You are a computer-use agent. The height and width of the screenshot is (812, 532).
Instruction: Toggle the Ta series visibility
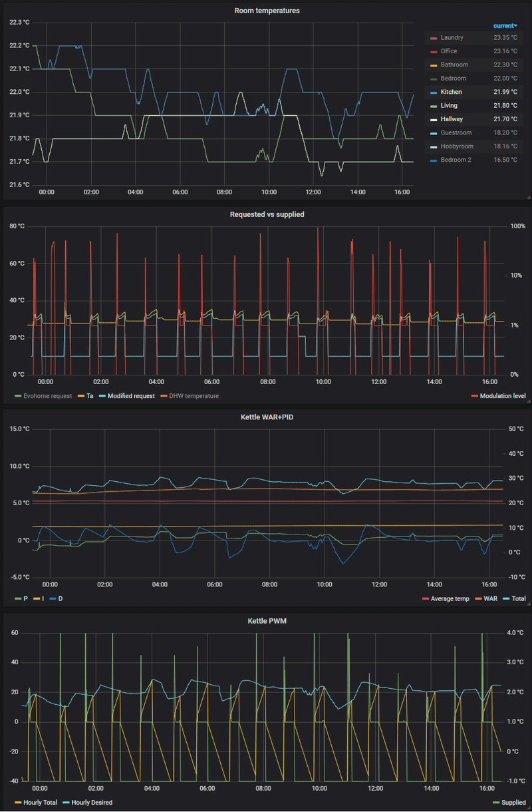click(90, 396)
